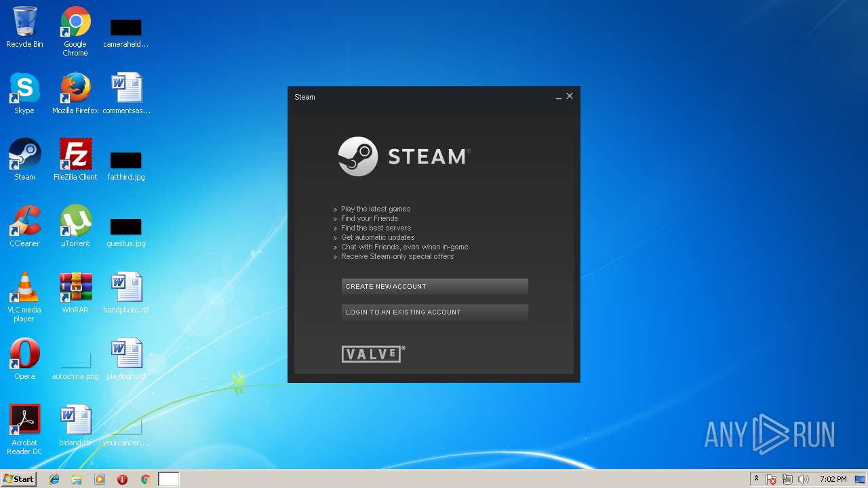Choose LOGIN TO AN EXISTING ACCOUNT

click(x=435, y=312)
